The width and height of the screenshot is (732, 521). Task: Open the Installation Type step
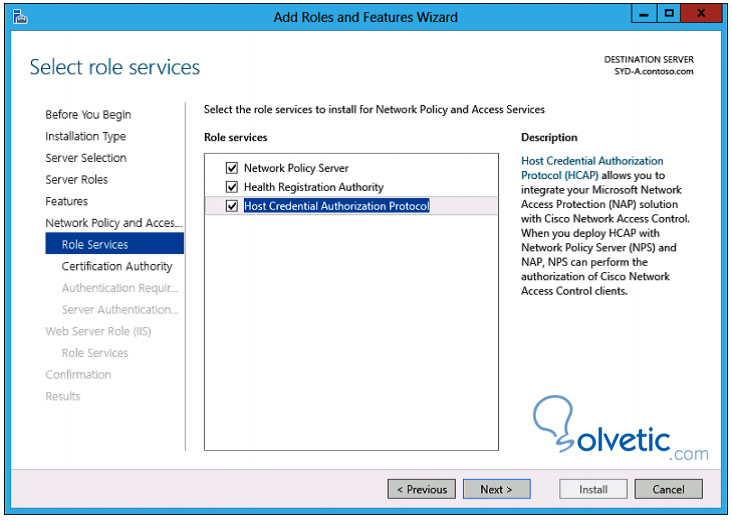coord(85,136)
